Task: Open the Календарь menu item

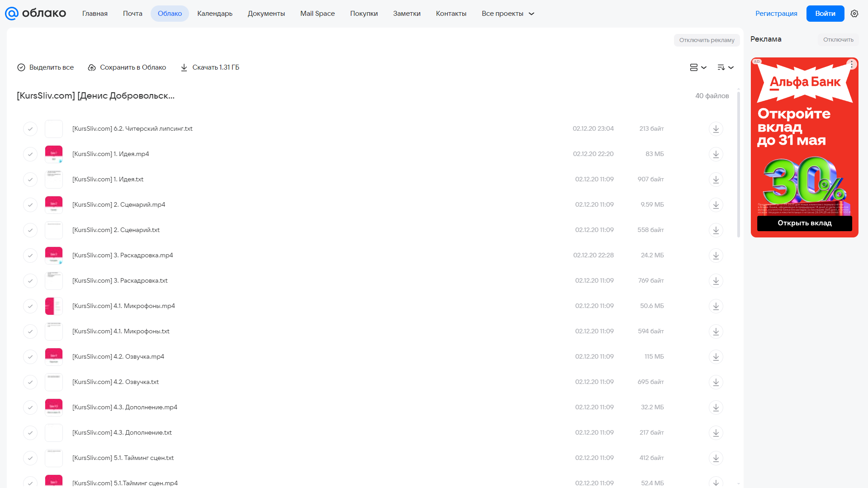Action: tap(215, 14)
